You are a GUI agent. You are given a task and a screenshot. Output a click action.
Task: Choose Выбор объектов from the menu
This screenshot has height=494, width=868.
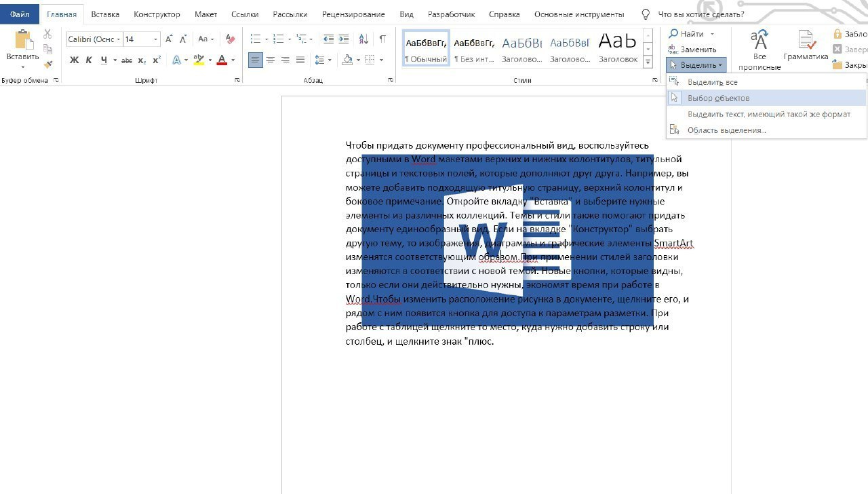(718, 98)
